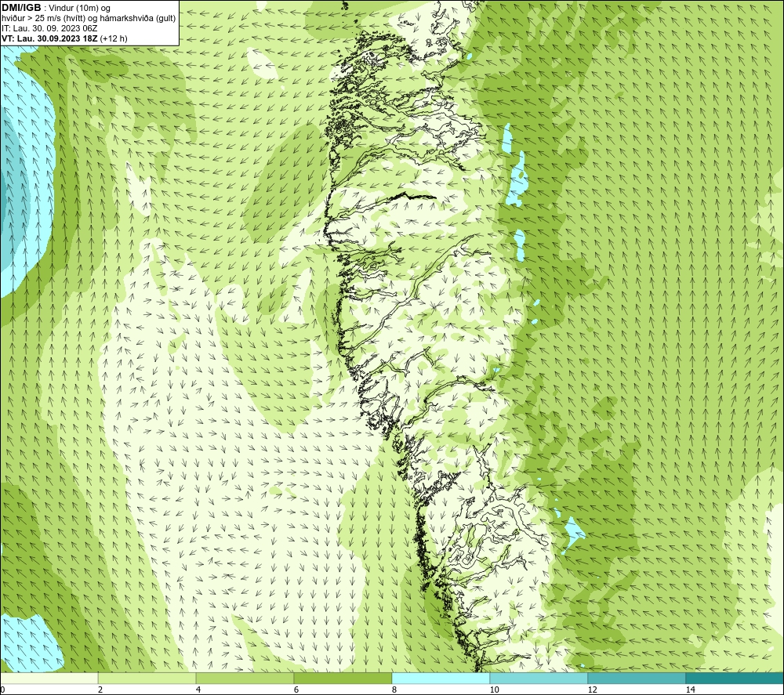Click the 12–14 m/s teal legend swatch
The image size is (784, 695).
pyautogui.click(x=637, y=678)
